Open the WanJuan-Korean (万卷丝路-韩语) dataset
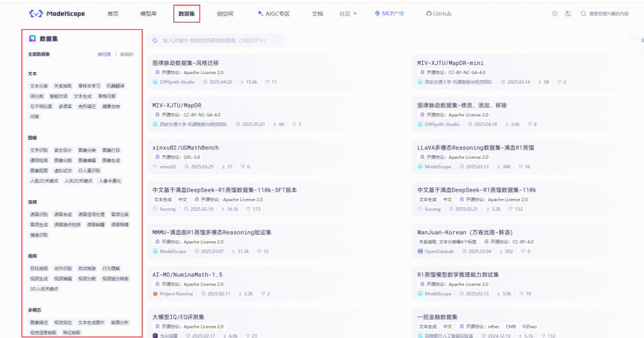 (465, 232)
